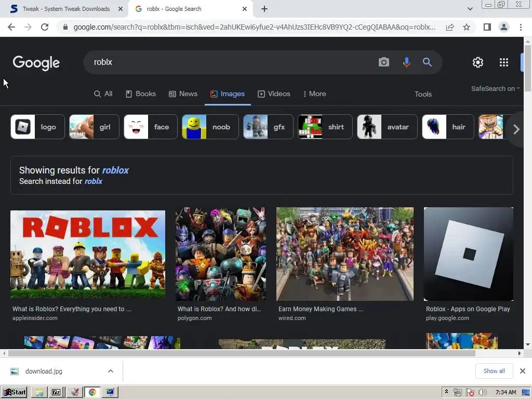532x399 pixels.
Task: Click the blue magnifier search icon
Action: (427, 62)
